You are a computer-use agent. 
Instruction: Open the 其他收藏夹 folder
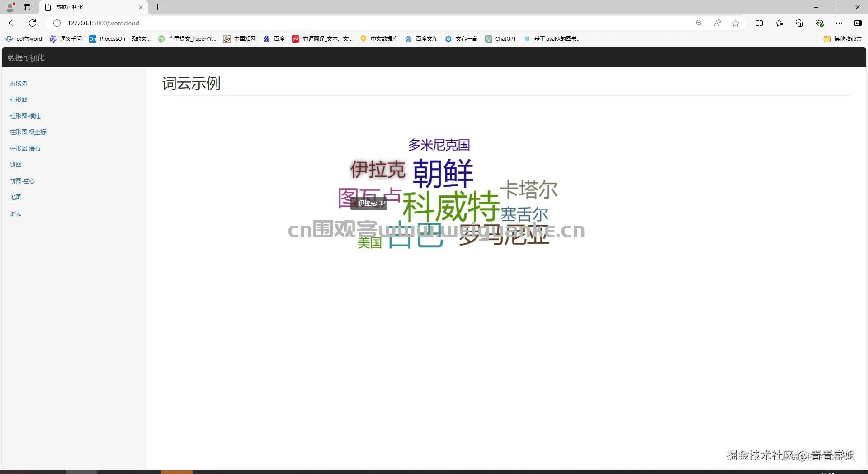pyautogui.click(x=843, y=39)
